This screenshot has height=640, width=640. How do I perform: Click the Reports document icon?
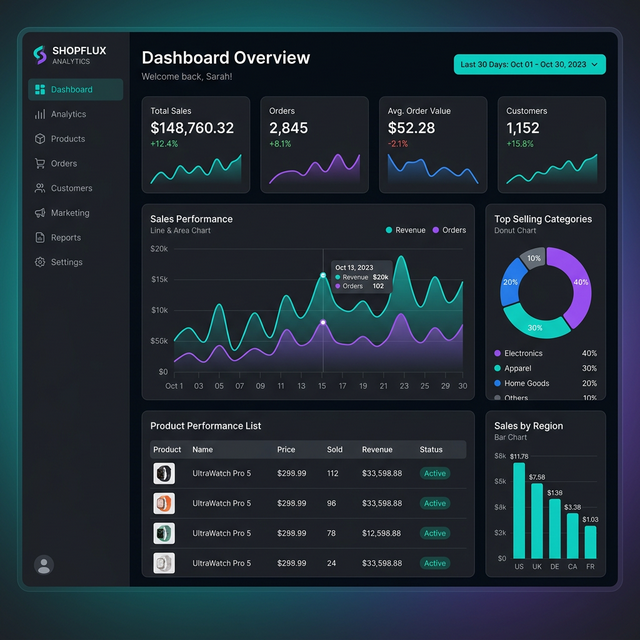(x=40, y=238)
